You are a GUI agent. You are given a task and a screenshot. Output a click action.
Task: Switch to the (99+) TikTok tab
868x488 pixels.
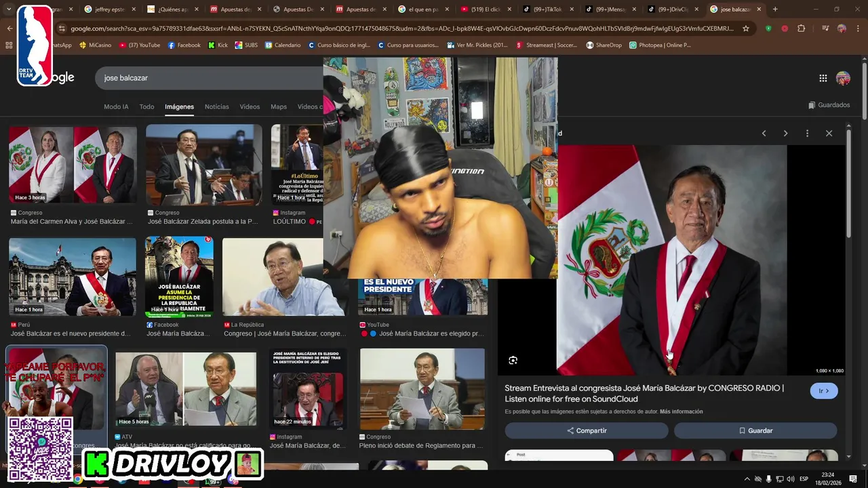(548, 9)
